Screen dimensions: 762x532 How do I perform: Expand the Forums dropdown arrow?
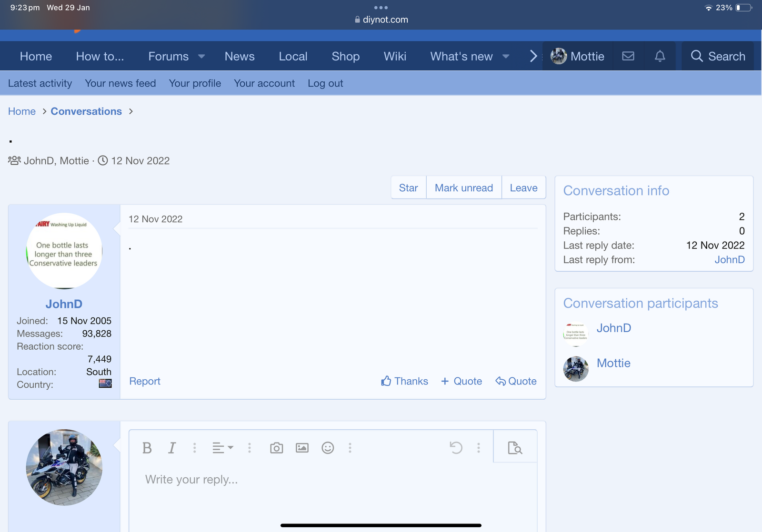tap(201, 56)
